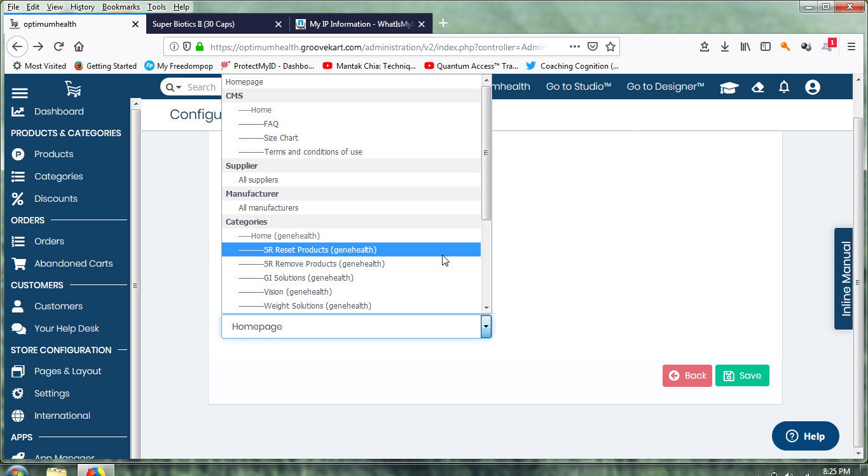
Task: Go to browser home page icon
Action: tap(79, 46)
